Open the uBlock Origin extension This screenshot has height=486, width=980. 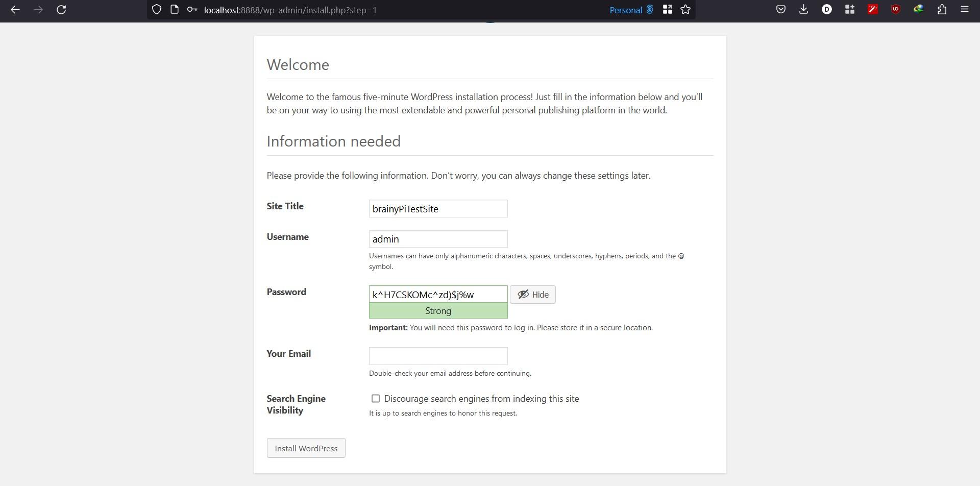[895, 10]
